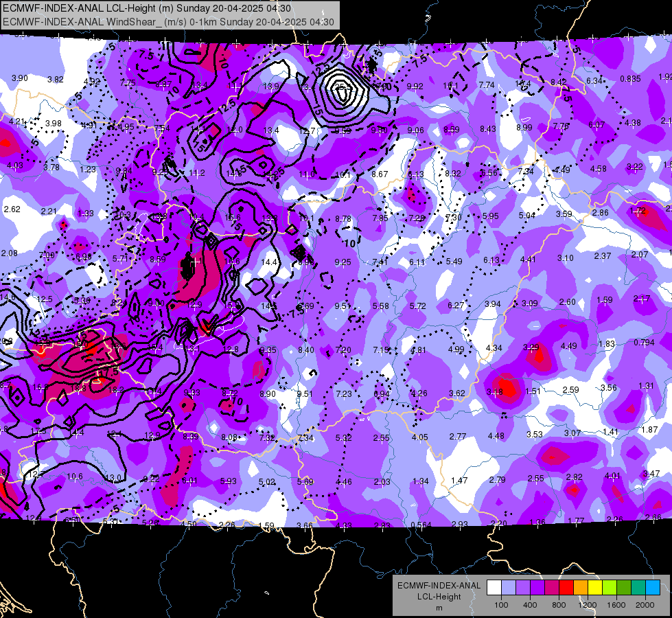672x618 pixels.
Task: Click the wind shear value 5.49
Action: coord(454,261)
